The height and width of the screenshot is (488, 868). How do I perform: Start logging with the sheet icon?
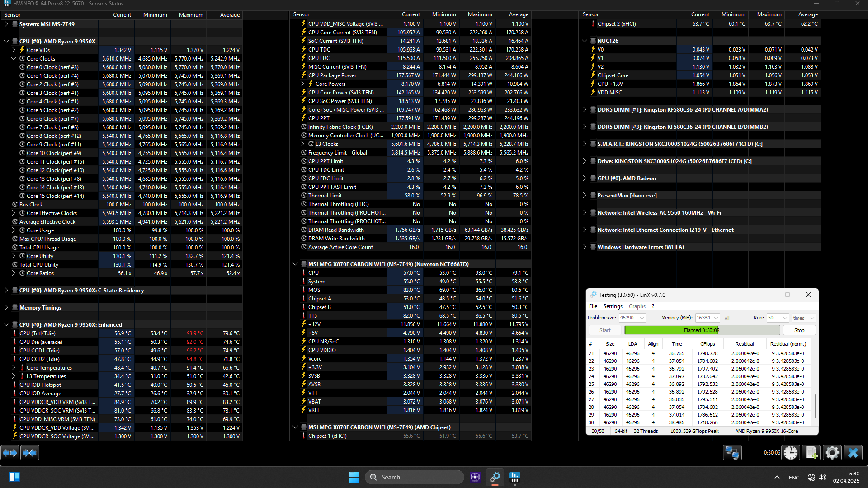(x=811, y=452)
